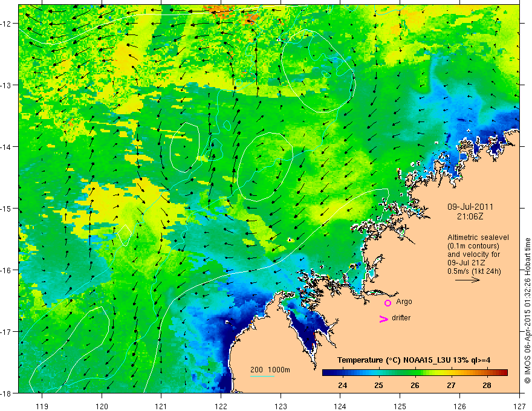Click the '21:06Z' time text
The width and height of the screenshot is (532, 411).
click(x=470, y=216)
